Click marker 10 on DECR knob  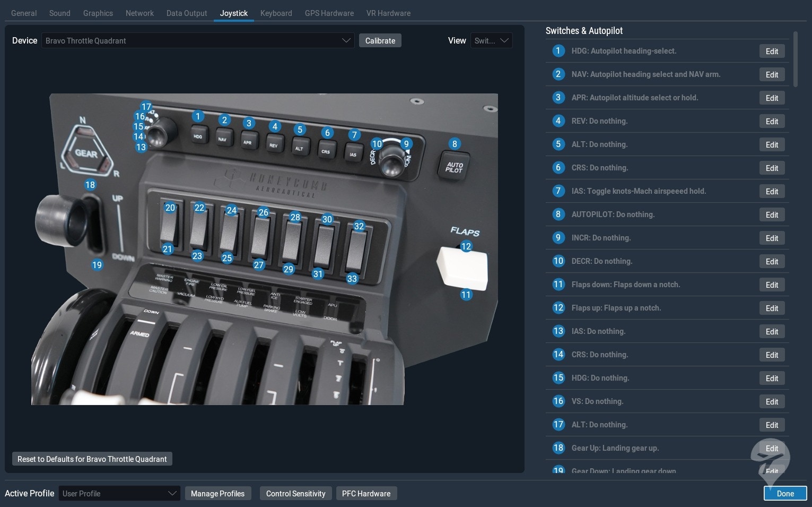tap(377, 143)
